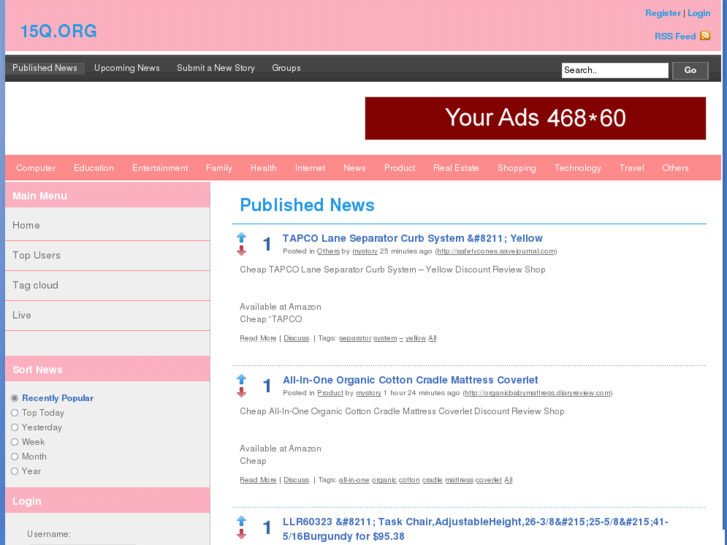Click the Product category link in Mattress story
The image size is (727, 545).
pyautogui.click(x=330, y=393)
